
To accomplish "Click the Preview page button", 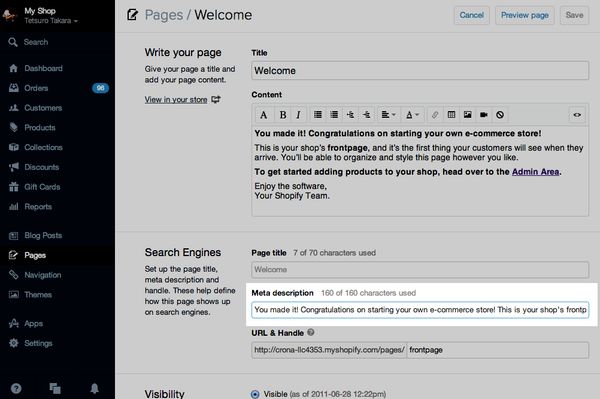I will tap(525, 15).
